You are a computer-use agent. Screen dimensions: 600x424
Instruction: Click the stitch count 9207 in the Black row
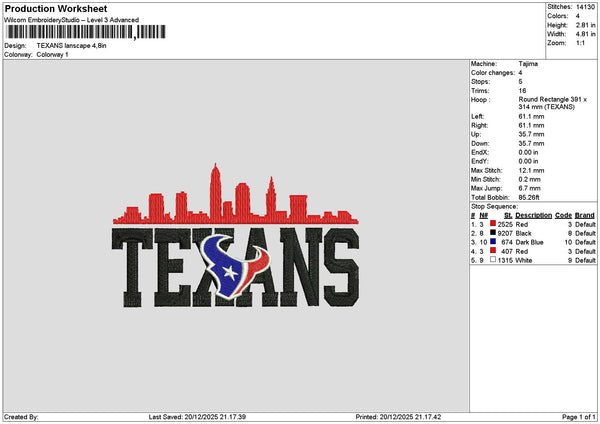[x=505, y=233]
